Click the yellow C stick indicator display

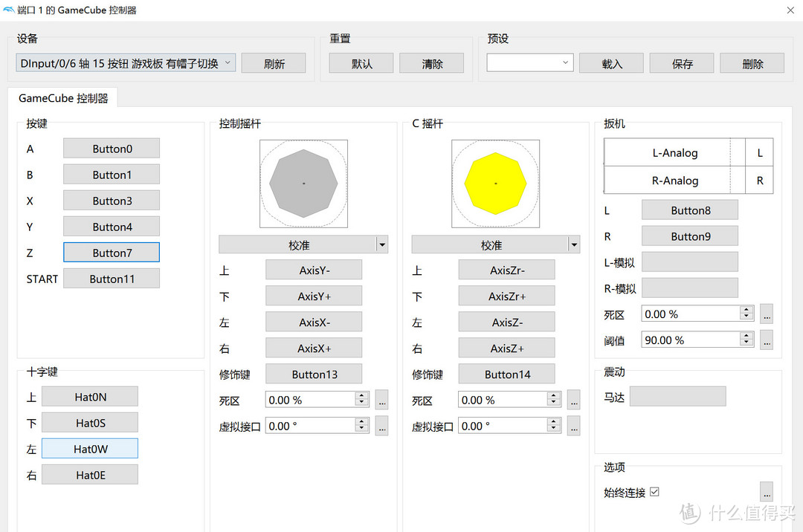pos(495,183)
